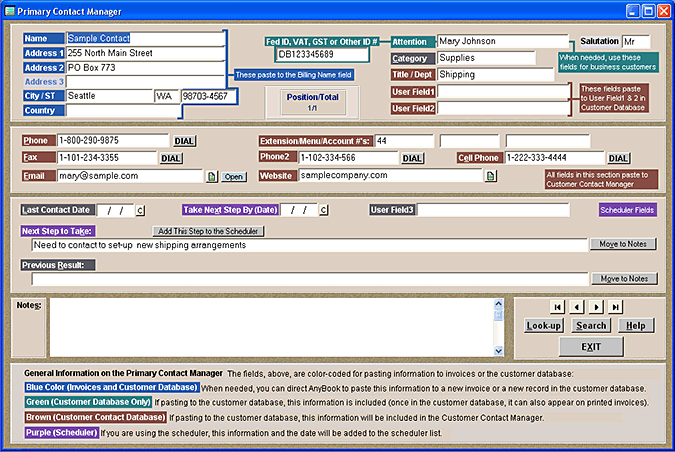Advance to the next contact record
This screenshot has width=675, height=452.
click(x=596, y=306)
